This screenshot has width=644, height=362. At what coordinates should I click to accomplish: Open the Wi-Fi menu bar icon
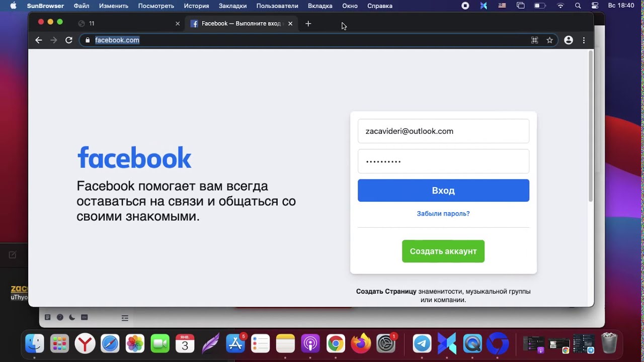pyautogui.click(x=560, y=6)
